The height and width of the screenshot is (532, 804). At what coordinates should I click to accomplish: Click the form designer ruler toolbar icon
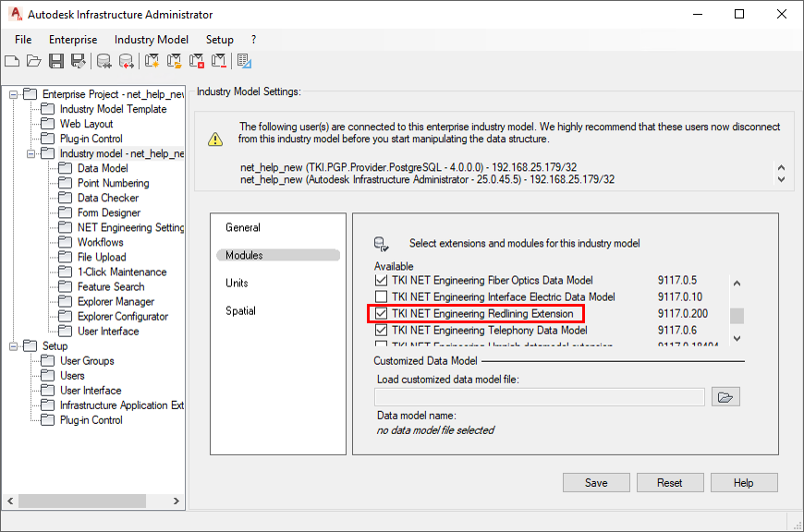[x=245, y=62]
